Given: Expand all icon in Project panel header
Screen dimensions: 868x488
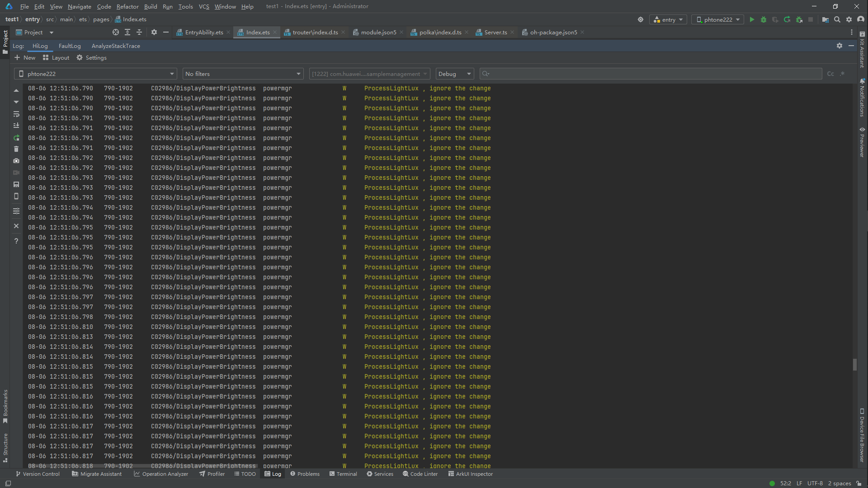Looking at the screenshot, I should point(127,32).
